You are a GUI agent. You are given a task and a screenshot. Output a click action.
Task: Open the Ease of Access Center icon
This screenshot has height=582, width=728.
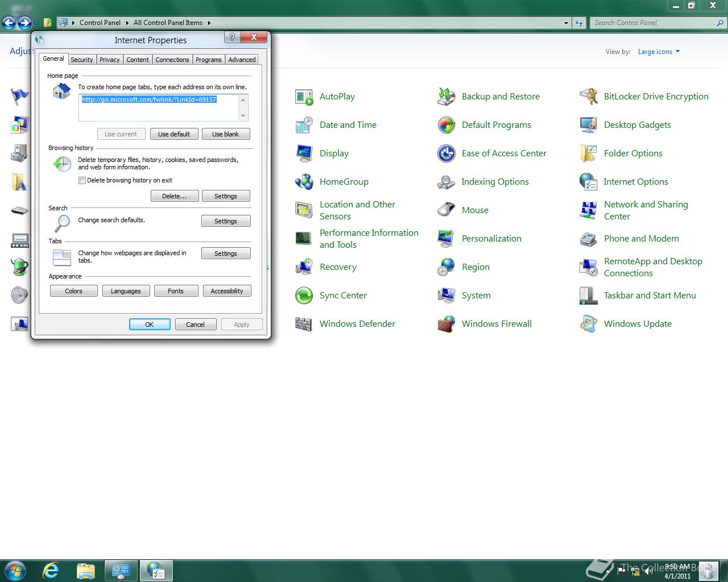click(x=446, y=154)
